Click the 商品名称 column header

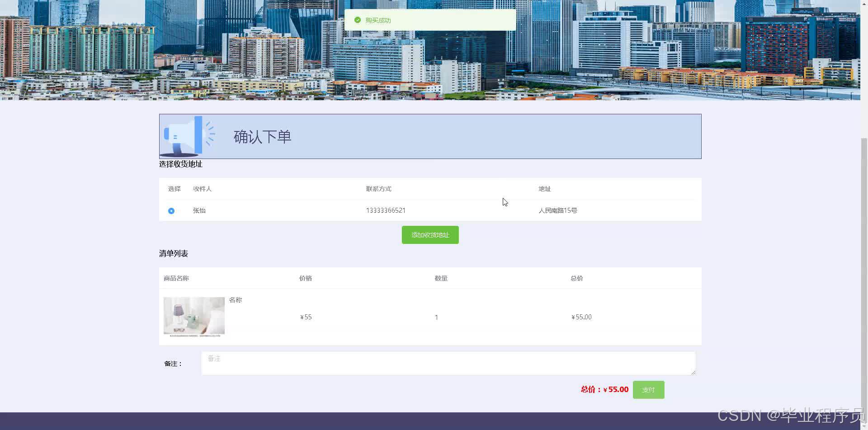(x=176, y=278)
